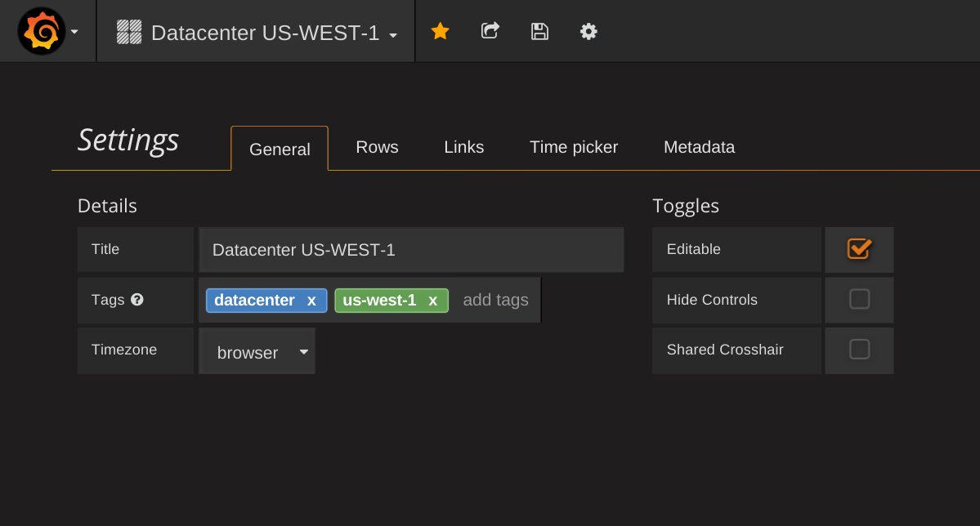Switch to the Rows tab
This screenshot has width=980, height=526.
(377, 147)
